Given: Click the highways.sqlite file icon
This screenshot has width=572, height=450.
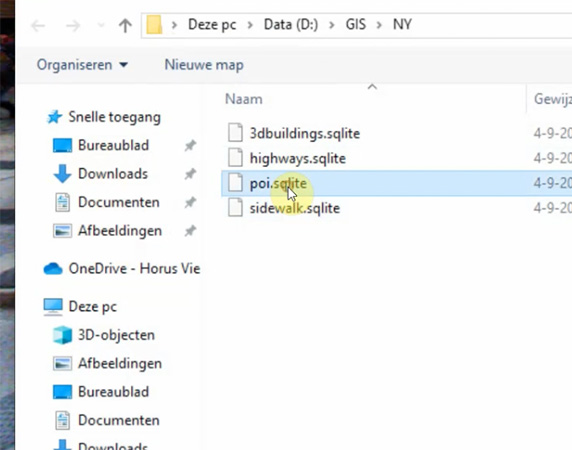Looking at the screenshot, I should (x=235, y=157).
